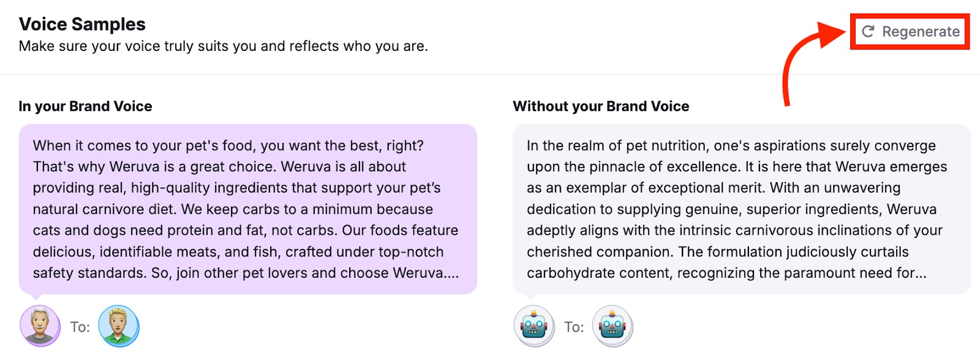Select the Without your Brand Voice section header
980x363 pixels.
click(600, 105)
